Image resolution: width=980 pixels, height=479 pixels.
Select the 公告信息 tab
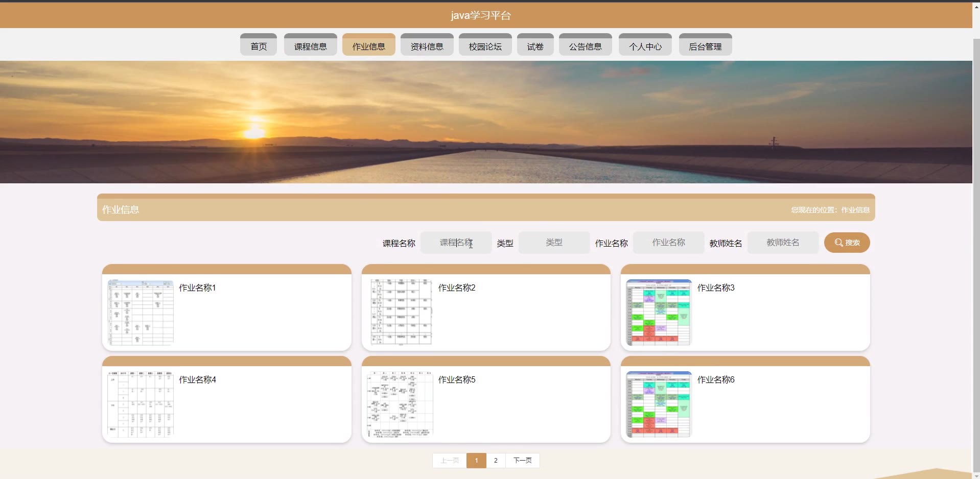point(585,46)
